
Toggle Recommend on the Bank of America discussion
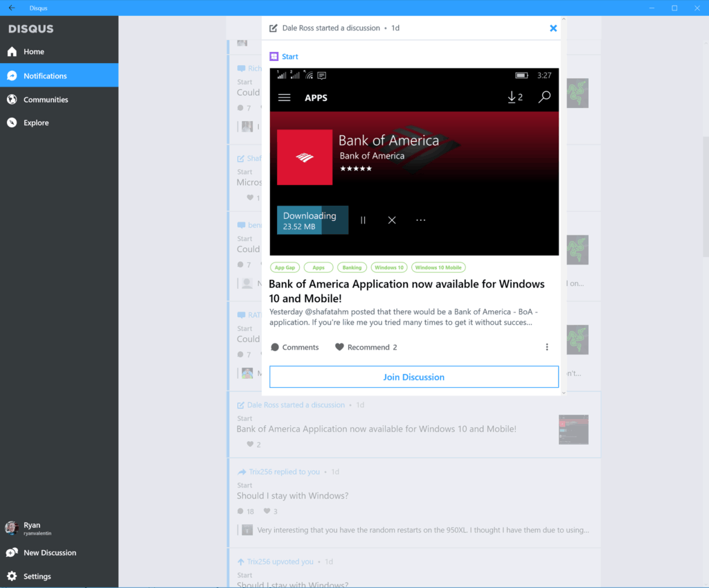point(339,347)
